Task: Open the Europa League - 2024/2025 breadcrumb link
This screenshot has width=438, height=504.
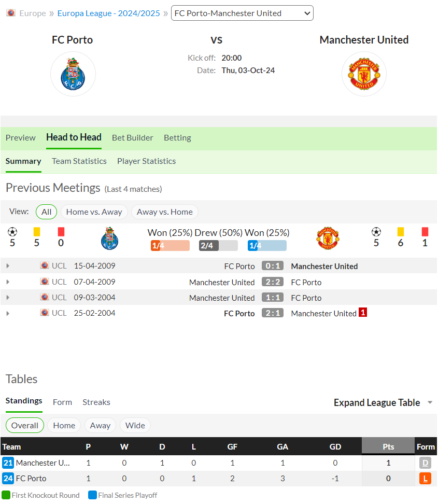Action: 109,13
